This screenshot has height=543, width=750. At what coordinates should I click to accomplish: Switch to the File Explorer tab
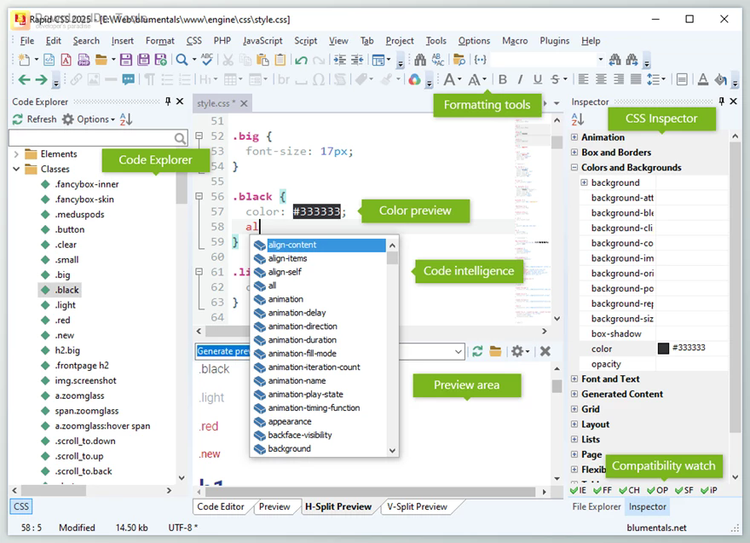[596, 507]
